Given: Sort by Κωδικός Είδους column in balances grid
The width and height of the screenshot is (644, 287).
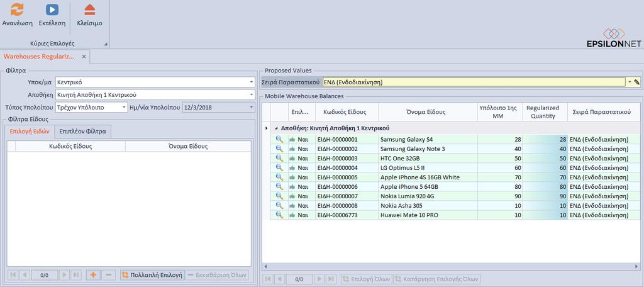Looking at the screenshot, I should [347, 112].
